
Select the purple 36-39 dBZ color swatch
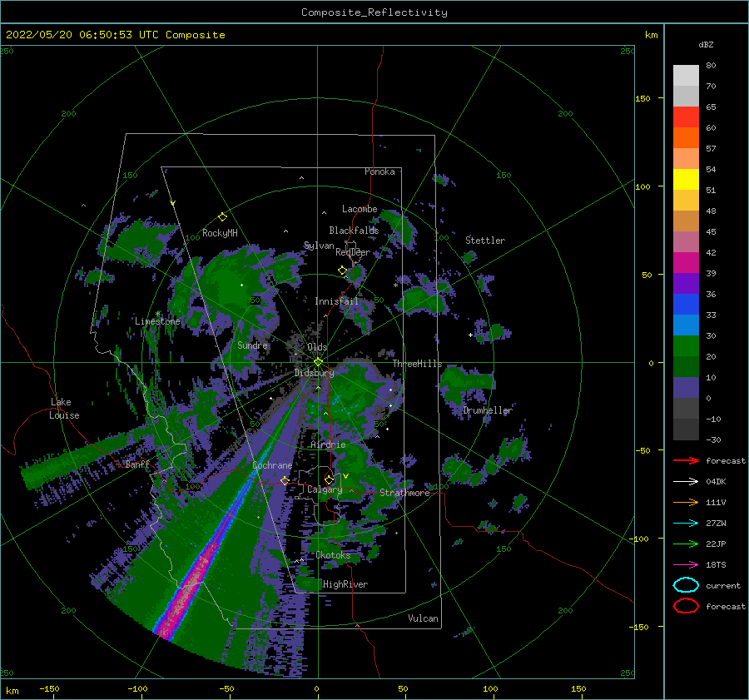[686, 283]
